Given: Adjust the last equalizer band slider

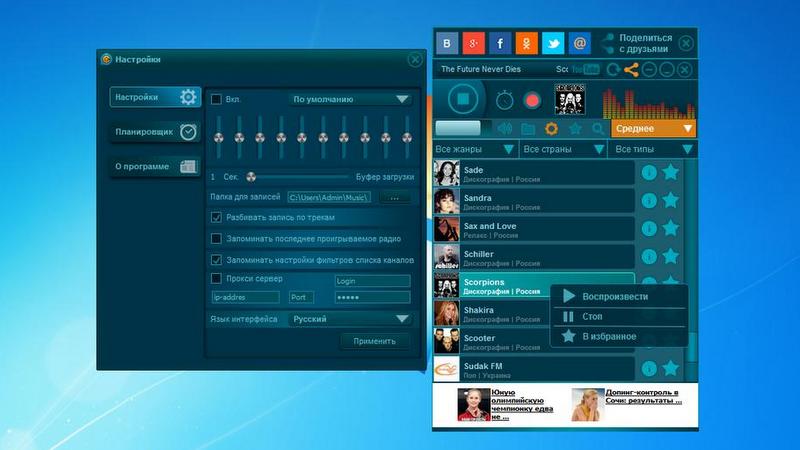Looking at the screenshot, I should [x=407, y=137].
